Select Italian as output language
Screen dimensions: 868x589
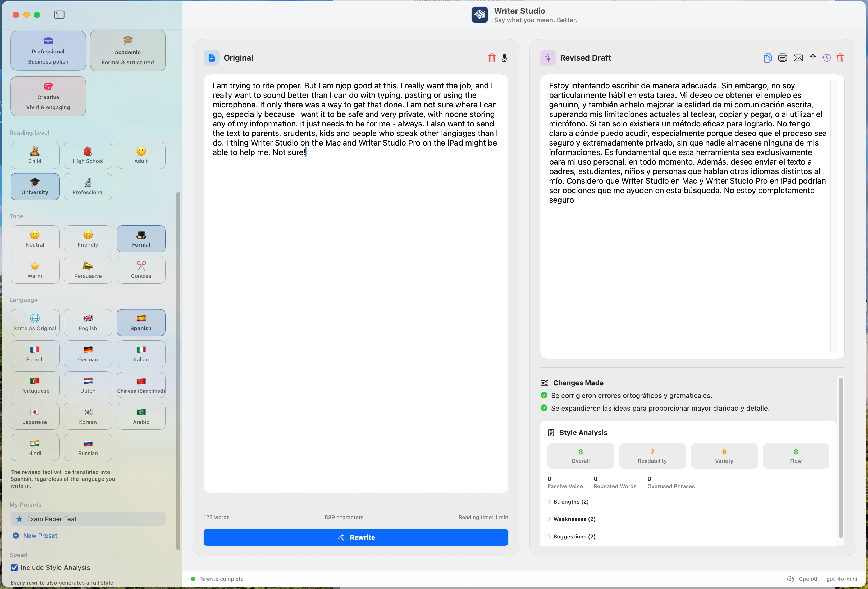(141, 354)
